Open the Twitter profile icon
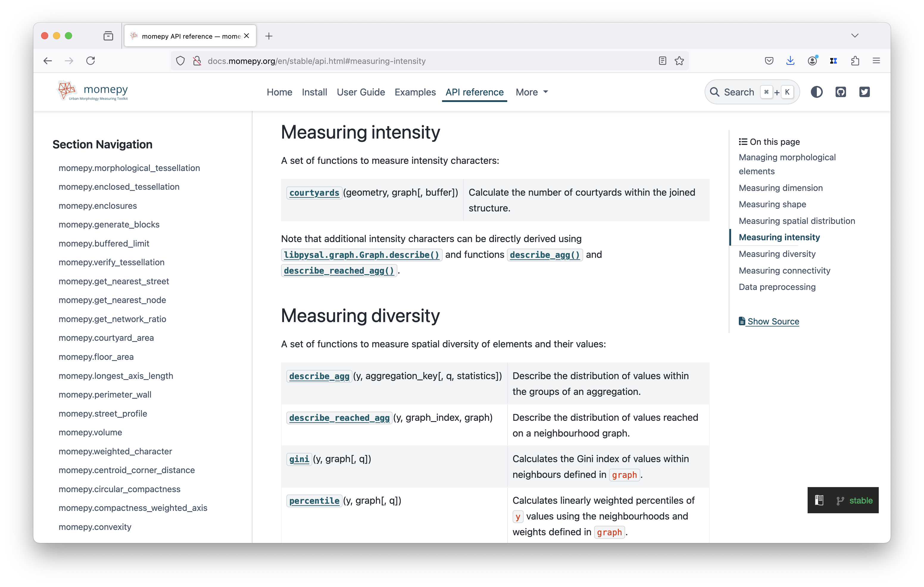Viewport: 924px width, 587px height. (x=864, y=92)
